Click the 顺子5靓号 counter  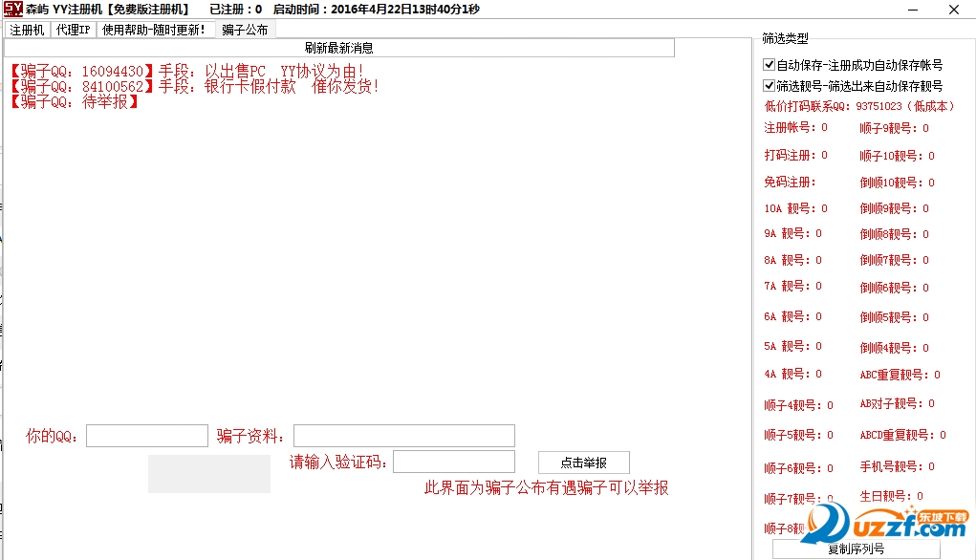point(798,435)
